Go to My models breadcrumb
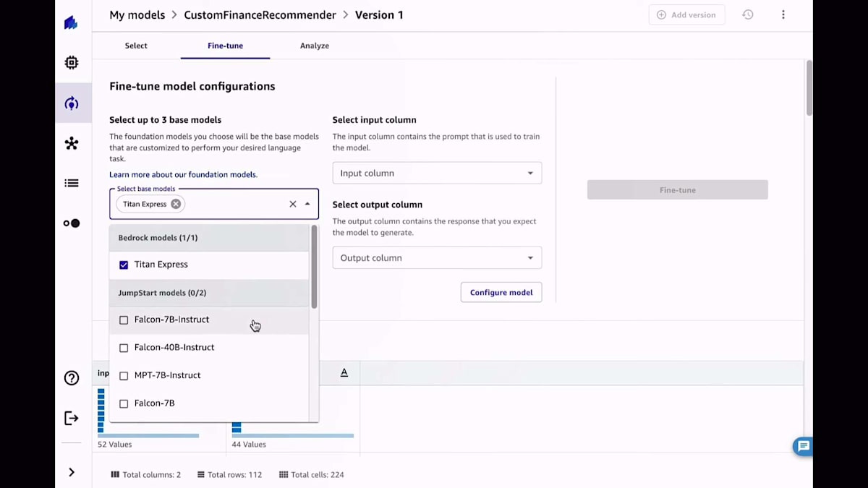The image size is (868, 488). click(137, 14)
